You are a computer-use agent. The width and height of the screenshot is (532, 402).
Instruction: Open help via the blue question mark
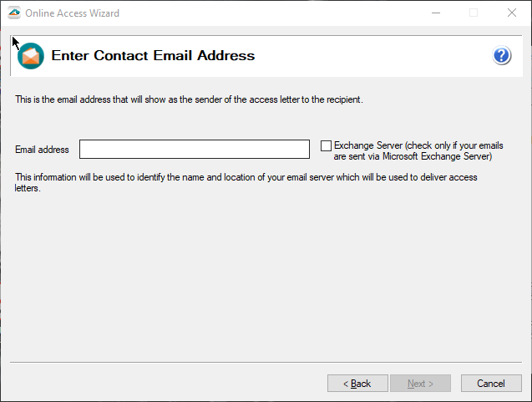point(501,56)
